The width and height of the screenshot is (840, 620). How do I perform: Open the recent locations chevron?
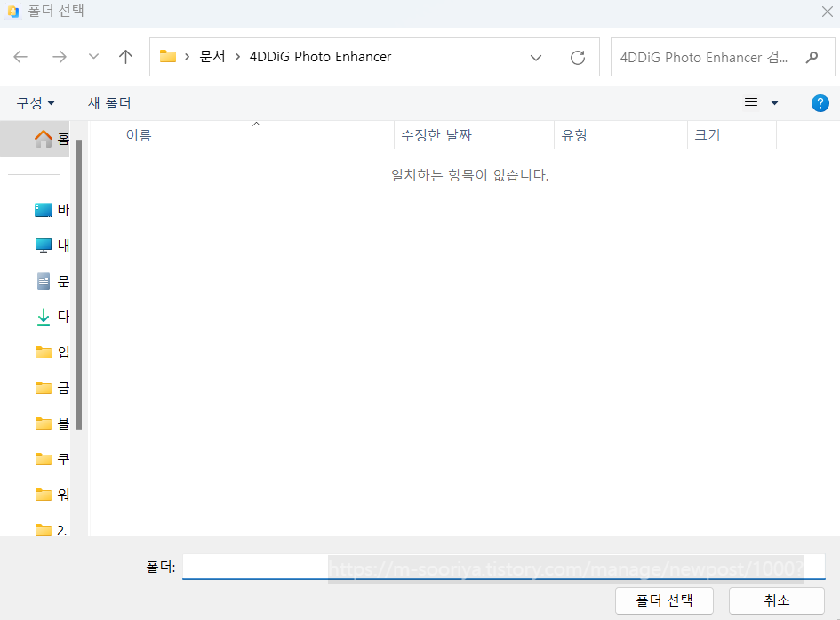pyautogui.click(x=93, y=57)
